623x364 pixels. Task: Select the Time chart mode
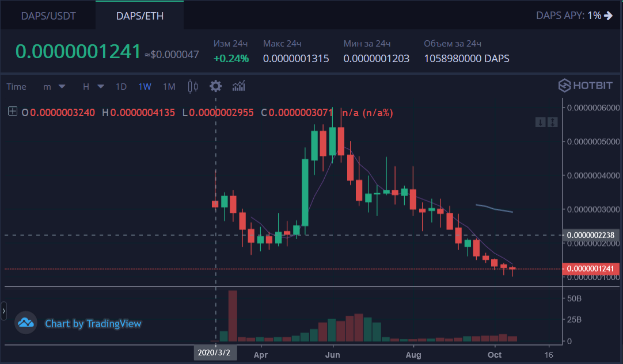(16, 86)
